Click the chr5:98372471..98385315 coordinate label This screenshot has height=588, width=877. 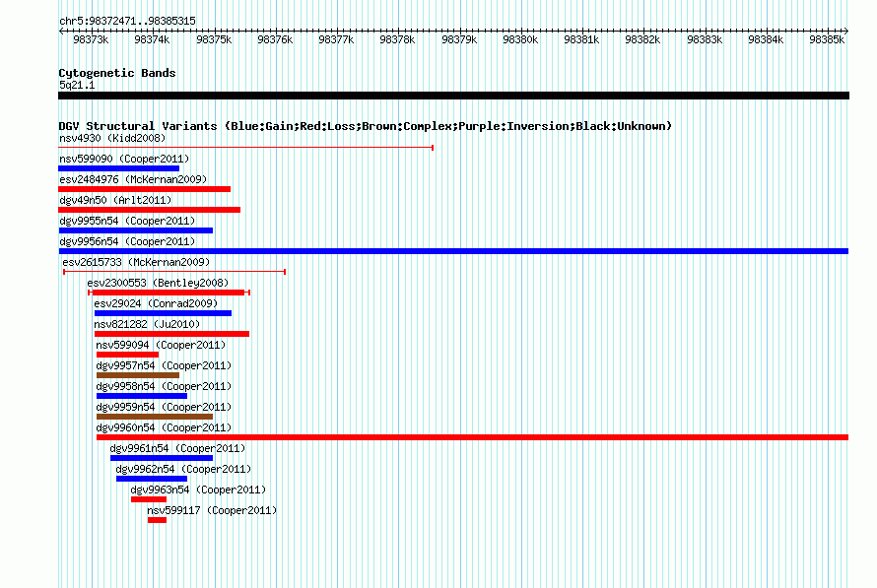(127, 22)
